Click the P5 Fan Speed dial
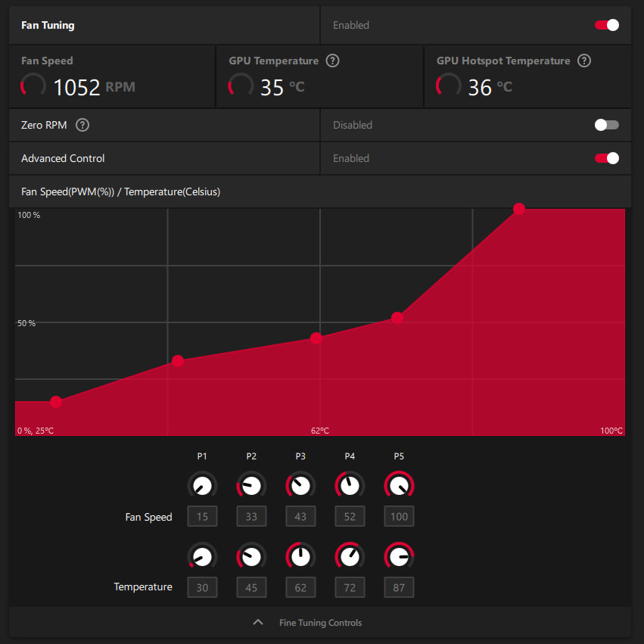Image resolution: width=644 pixels, height=644 pixels. tap(399, 486)
